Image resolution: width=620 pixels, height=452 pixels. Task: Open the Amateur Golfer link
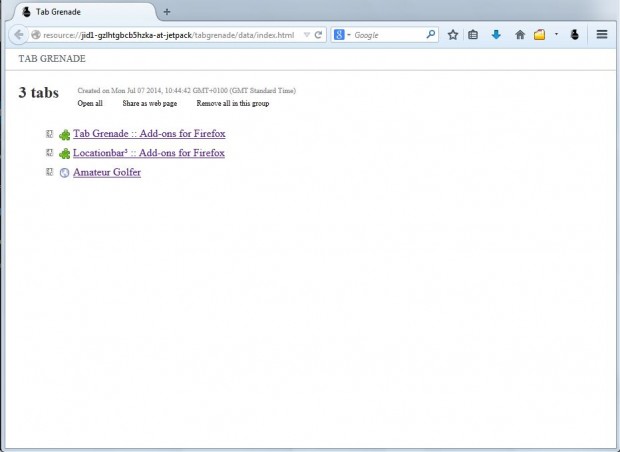click(107, 172)
